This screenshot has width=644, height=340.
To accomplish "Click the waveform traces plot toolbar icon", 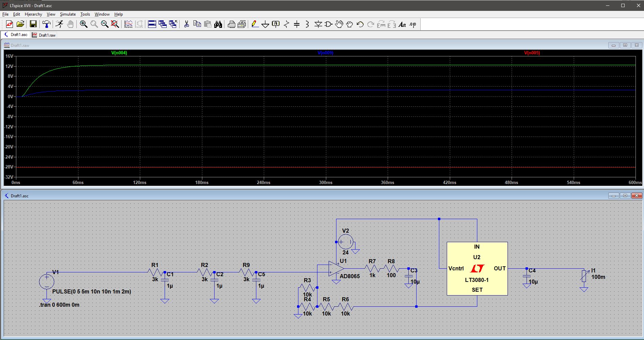I will (x=128, y=24).
